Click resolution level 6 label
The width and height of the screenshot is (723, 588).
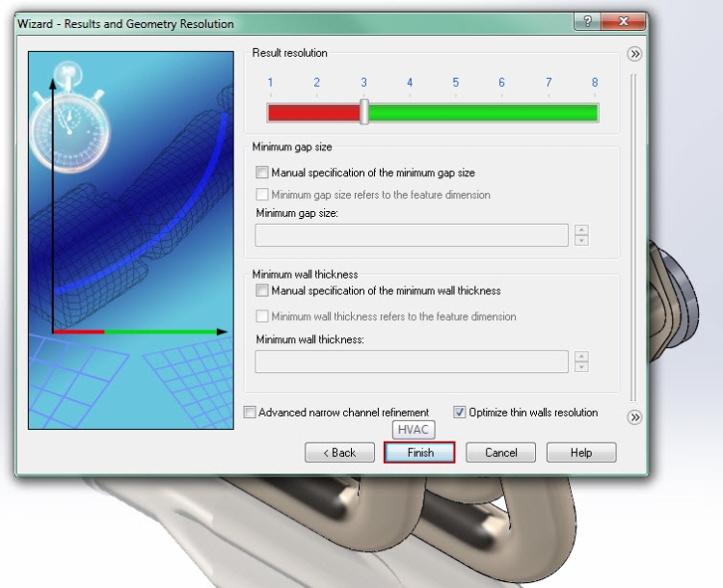501,83
